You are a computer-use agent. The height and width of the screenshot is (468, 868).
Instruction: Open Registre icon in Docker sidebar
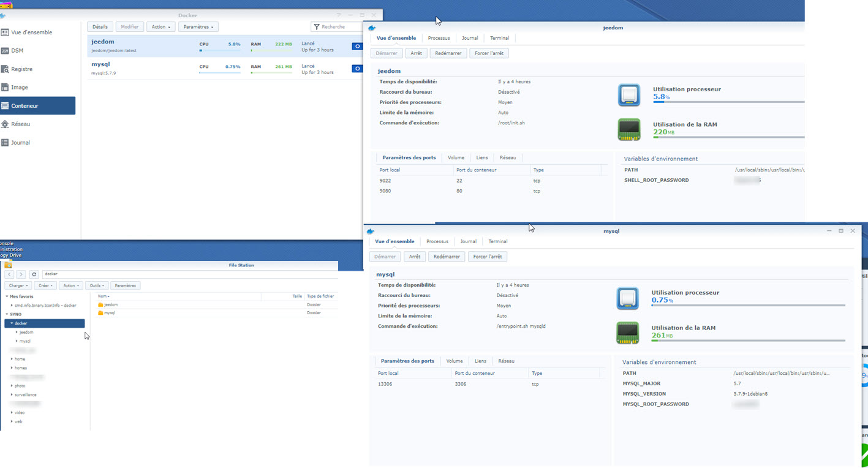tap(5, 69)
